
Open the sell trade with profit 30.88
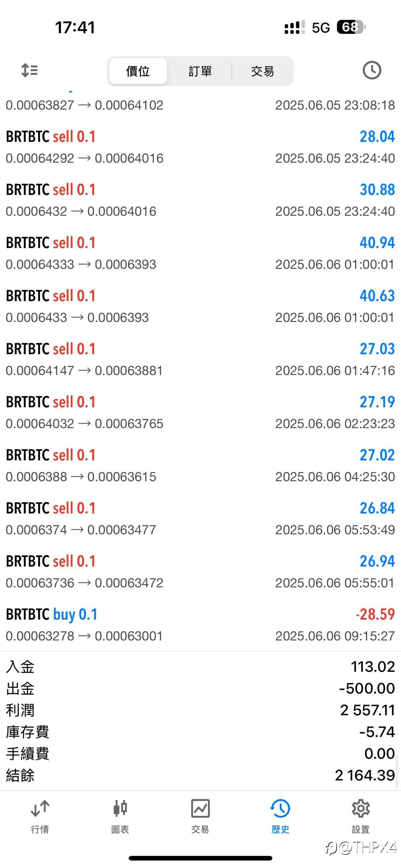(x=200, y=200)
